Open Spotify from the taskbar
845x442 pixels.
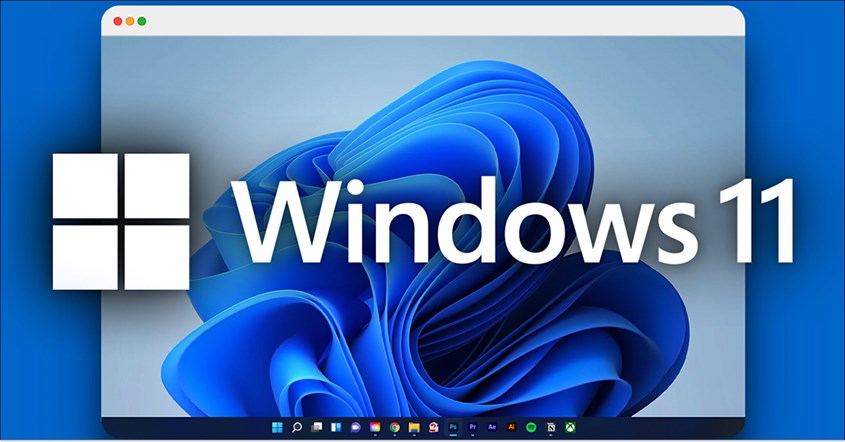click(531, 427)
